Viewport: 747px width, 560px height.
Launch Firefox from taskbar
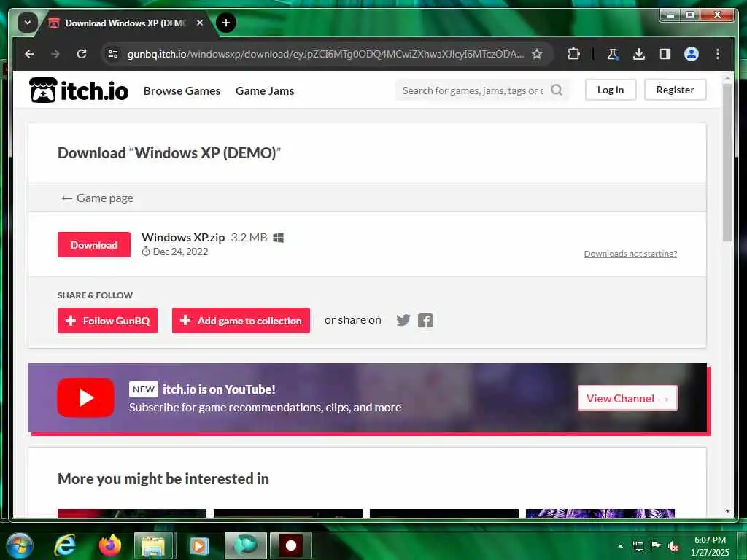click(x=110, y=545)
